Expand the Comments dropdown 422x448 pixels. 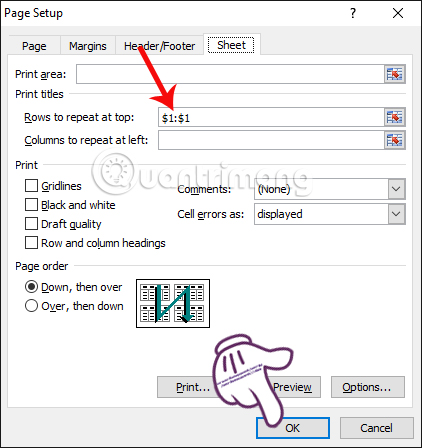396,189
